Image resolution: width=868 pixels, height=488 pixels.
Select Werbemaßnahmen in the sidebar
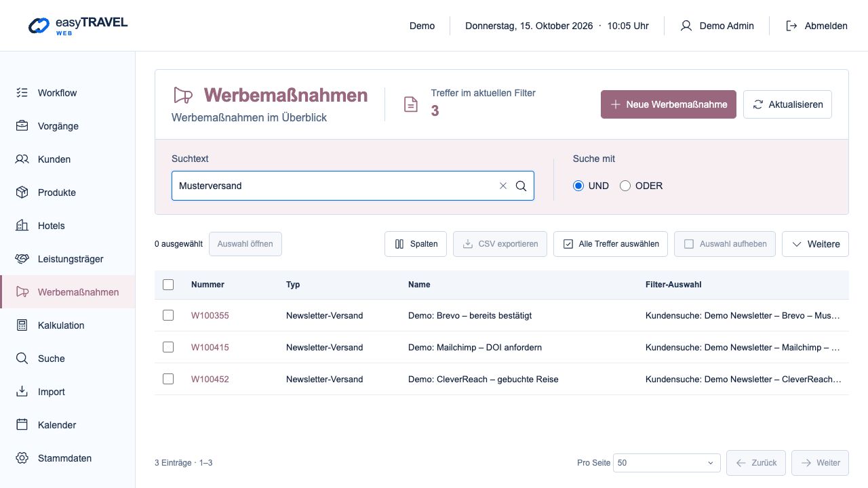tap(68, 292)
